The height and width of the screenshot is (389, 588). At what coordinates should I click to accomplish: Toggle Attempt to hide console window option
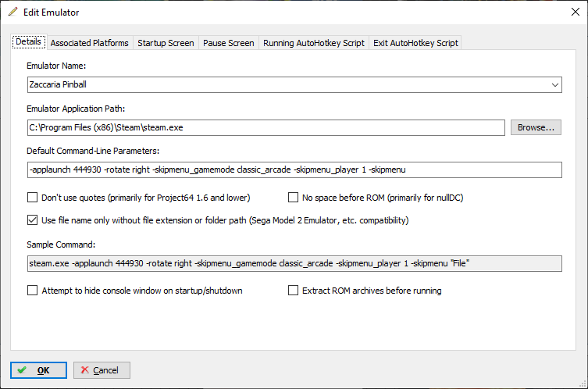(33, 291)
